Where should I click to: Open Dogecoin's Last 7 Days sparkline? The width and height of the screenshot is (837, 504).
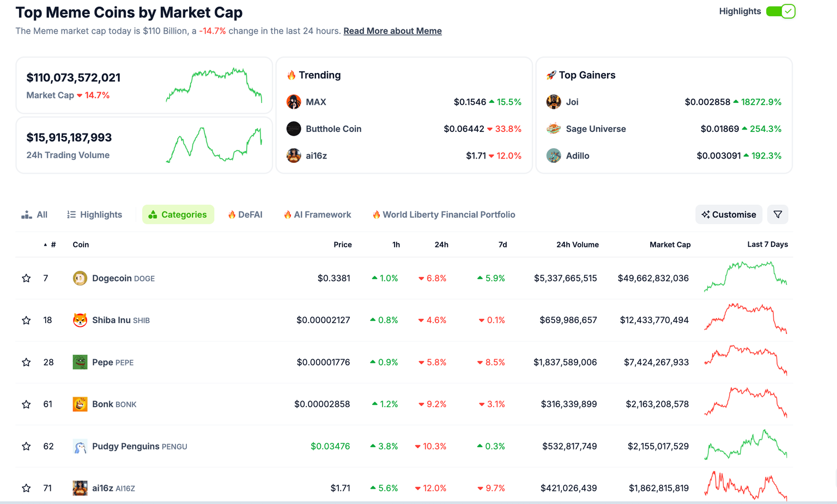coord(745,276)
